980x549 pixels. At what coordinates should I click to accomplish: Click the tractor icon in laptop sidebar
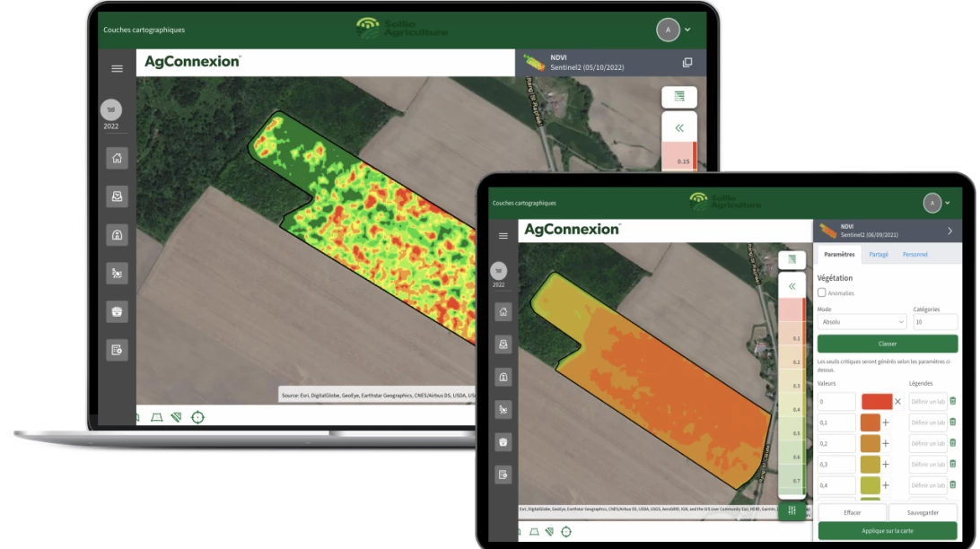[x=117, y=273]
